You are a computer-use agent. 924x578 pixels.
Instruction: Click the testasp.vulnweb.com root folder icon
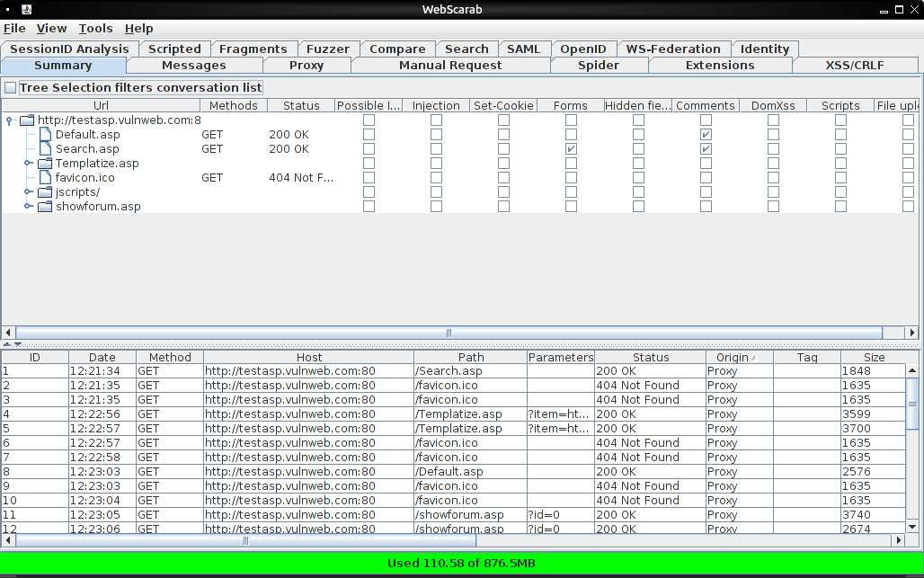pos(27,120)
